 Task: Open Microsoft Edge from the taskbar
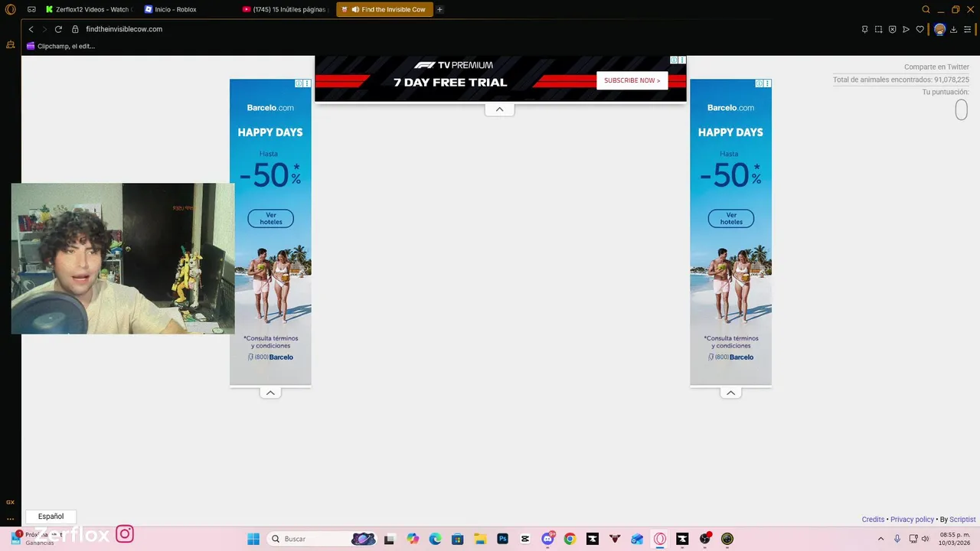tap(435, 539)
